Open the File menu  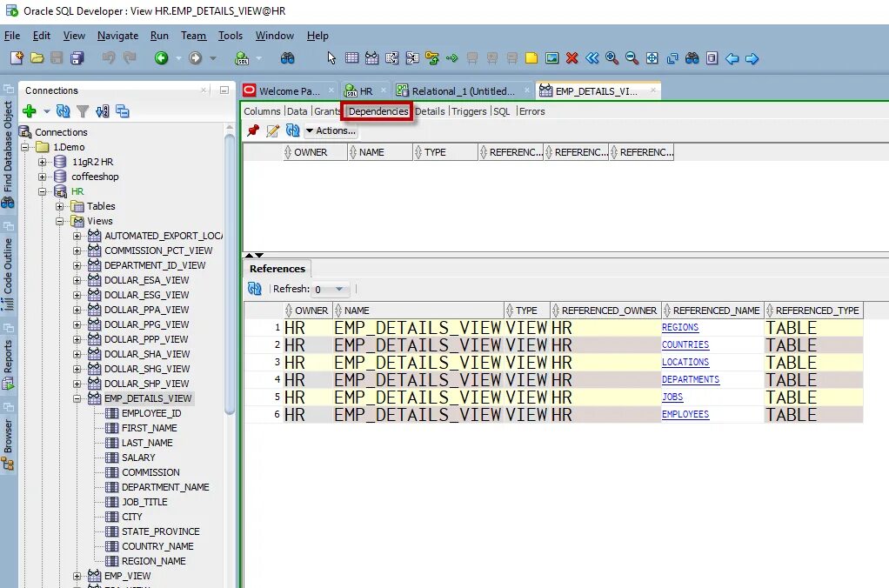pos(12,35)
